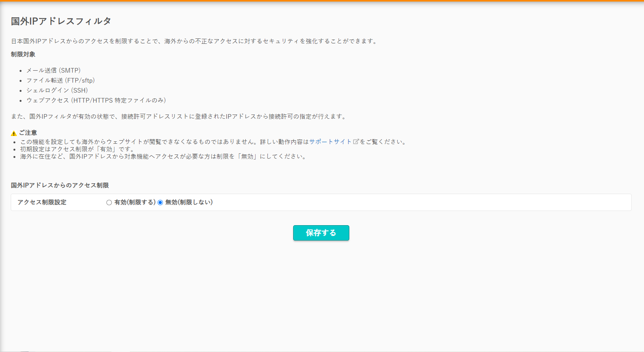
Task: Click the yellow warning icon near ご注意
Action: (14, 133)
